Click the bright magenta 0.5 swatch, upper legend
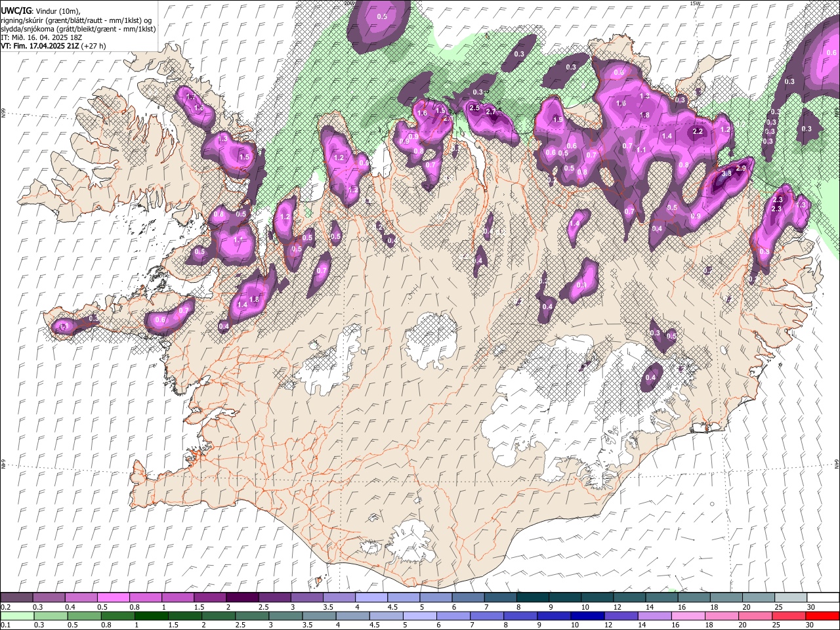Screen dimensions: 840x630 click(x=113, y=598)
